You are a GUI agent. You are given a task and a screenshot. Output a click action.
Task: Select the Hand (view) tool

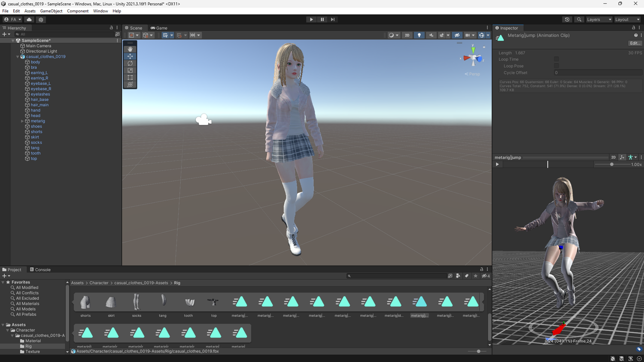pyautogui.click(x=130, y=49)
